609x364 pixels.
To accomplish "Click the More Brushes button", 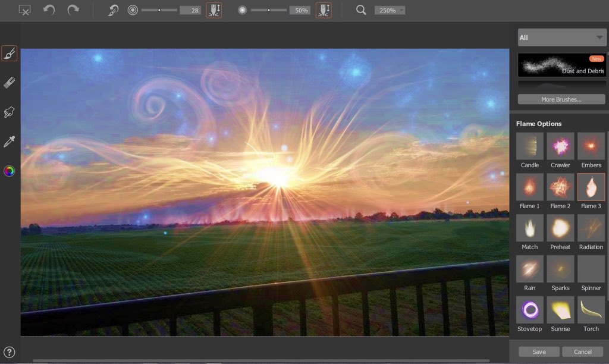I will pos(561,99).
